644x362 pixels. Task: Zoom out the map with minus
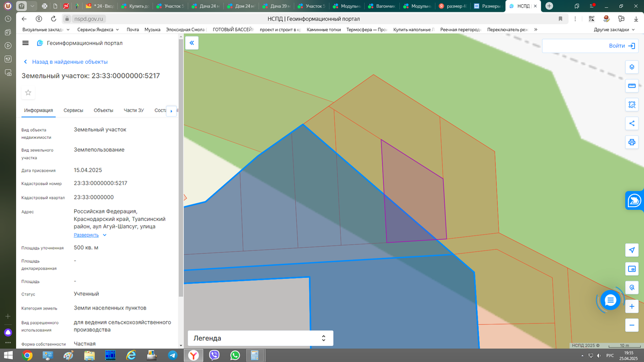[632, 325]
